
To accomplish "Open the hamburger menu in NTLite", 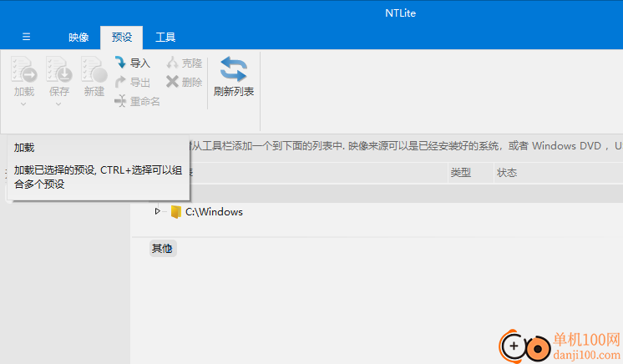I will [26, 37].
